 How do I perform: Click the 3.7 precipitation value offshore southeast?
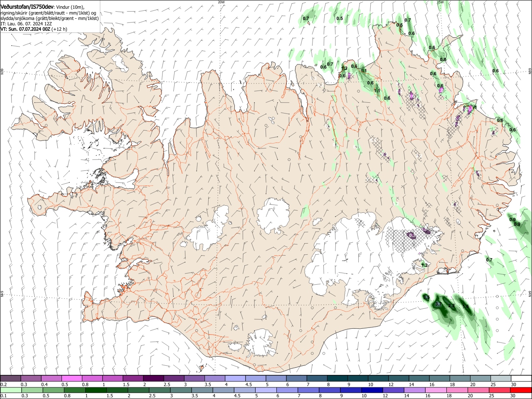point(438,304)
